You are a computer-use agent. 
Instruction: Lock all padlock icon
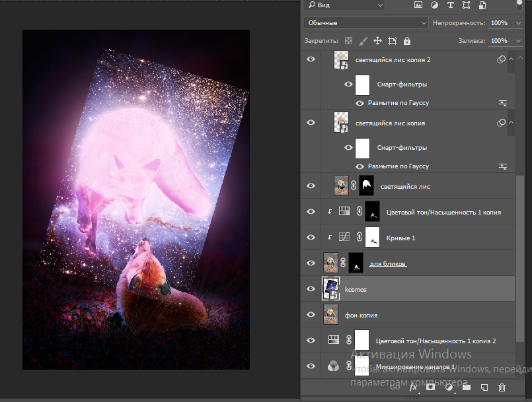pyautogui.click(x=407, y=41)
